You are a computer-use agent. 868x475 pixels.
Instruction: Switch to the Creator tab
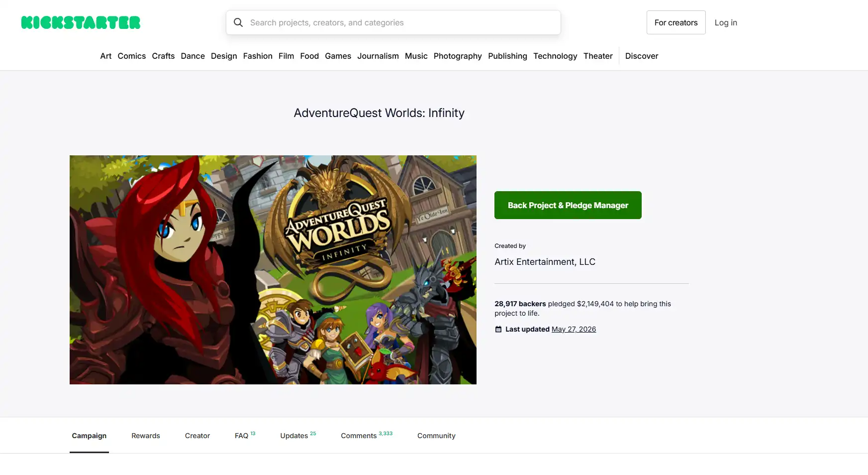[x=197, y=436]
